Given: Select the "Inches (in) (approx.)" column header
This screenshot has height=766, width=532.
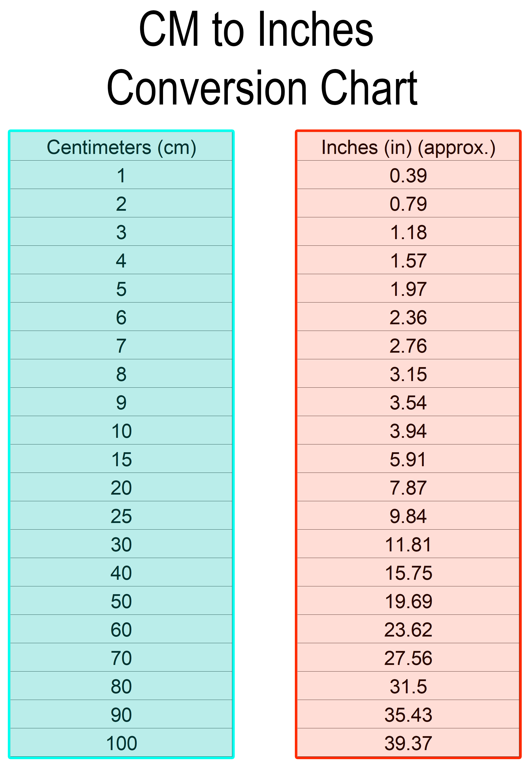Looking at the screenshot, I should click(x=408, y=147).
